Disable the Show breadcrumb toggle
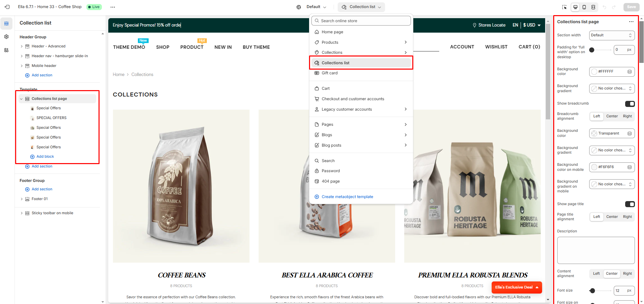Viewport: 644px width, 304px height. point(630,104)
